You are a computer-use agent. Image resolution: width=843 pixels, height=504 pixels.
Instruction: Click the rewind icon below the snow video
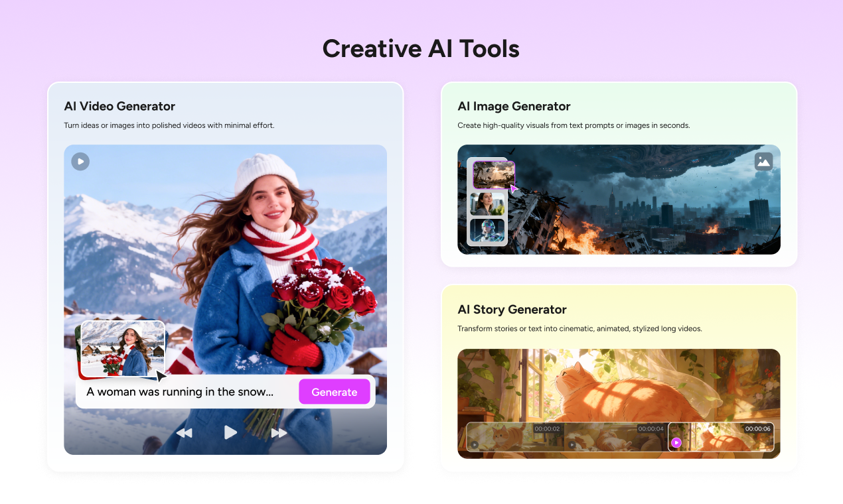(184, 432)
